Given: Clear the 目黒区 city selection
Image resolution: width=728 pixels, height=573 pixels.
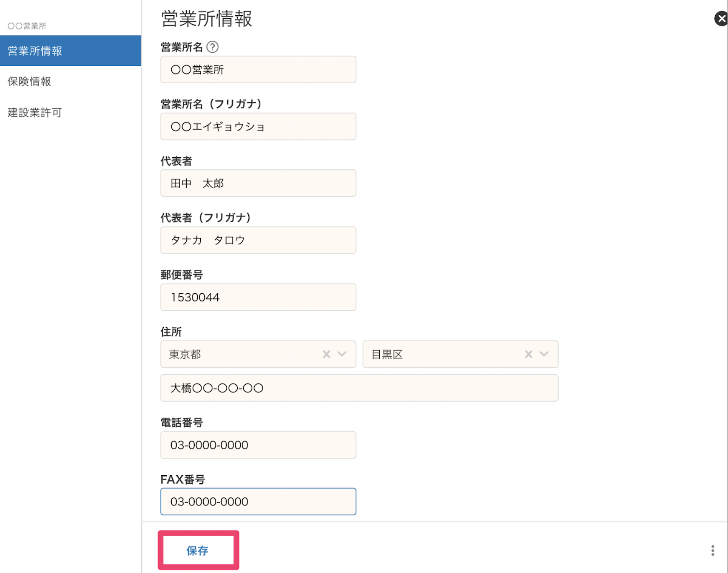Looking at the screenshot, I should point(528,354).
